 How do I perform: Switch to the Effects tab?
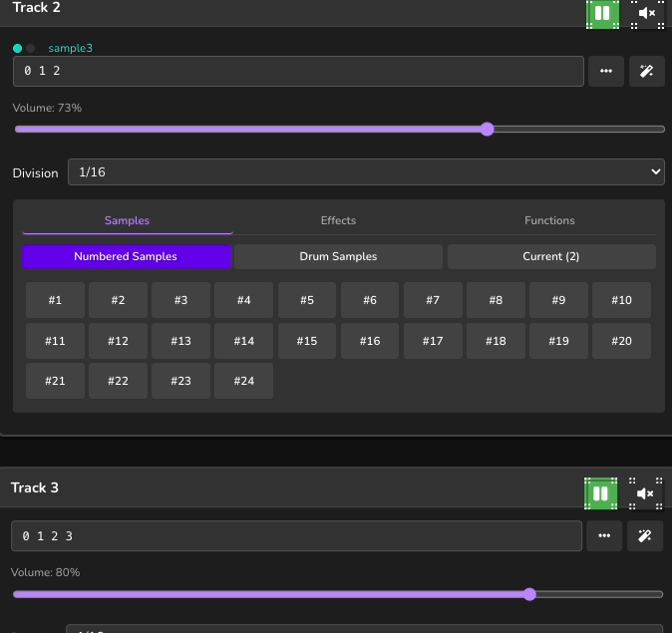point(338,220)
